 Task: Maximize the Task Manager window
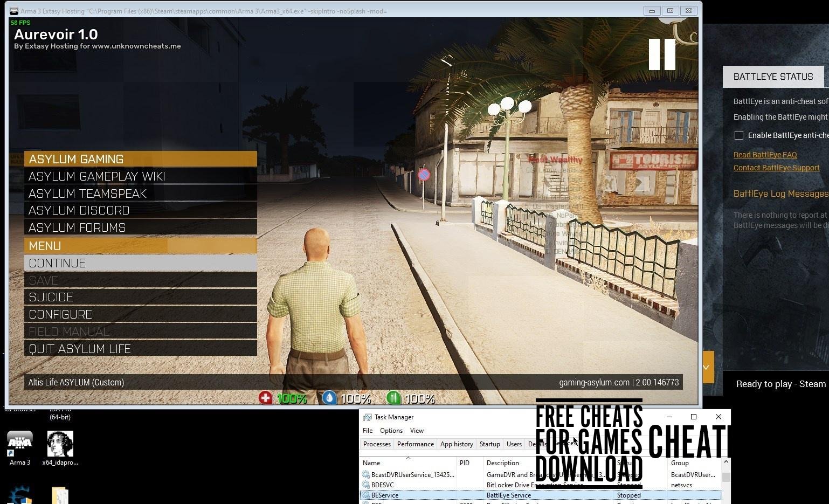pyautogui.click(x=694, y=417)
